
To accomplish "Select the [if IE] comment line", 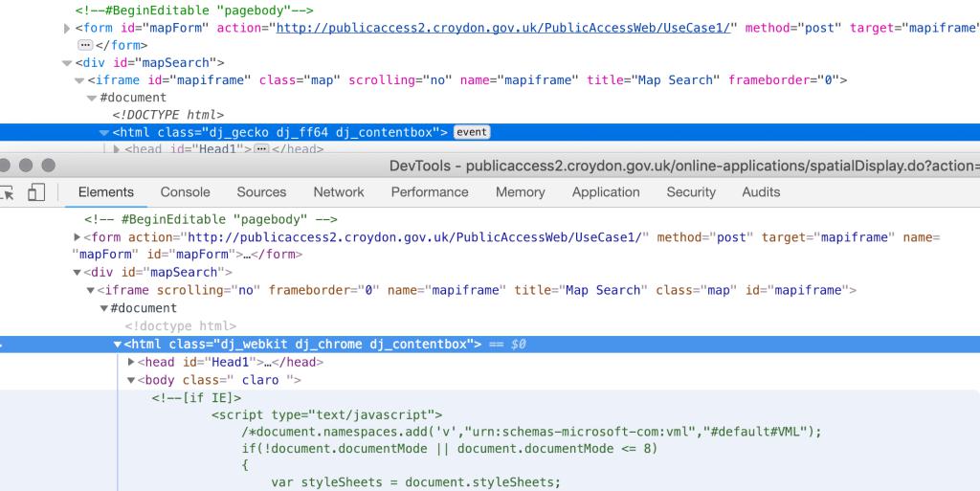I will (196, 398).
